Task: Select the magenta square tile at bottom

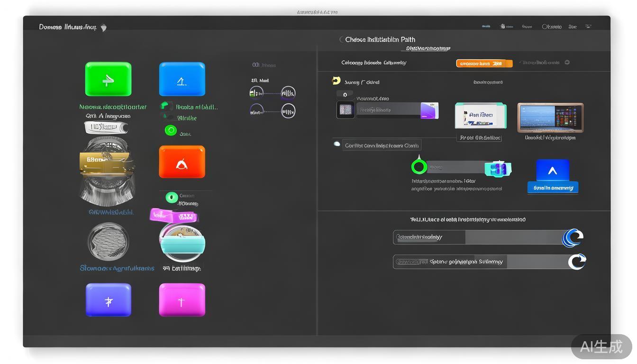Action: 182,300
